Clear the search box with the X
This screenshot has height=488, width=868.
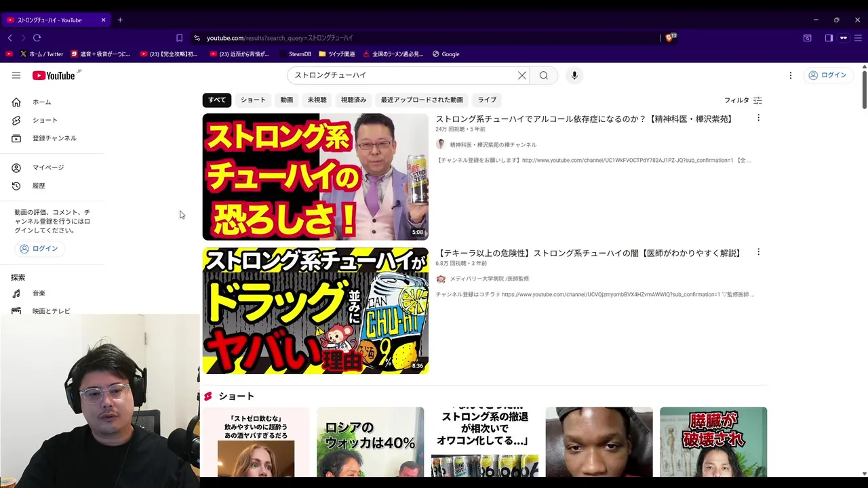pyautogui.click(x=522, y=75)
